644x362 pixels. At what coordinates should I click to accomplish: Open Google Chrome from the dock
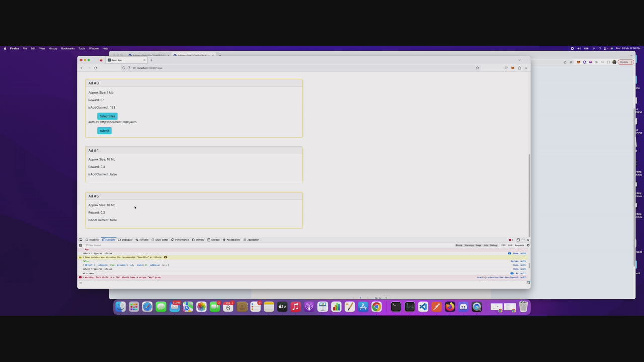(376, 307)
